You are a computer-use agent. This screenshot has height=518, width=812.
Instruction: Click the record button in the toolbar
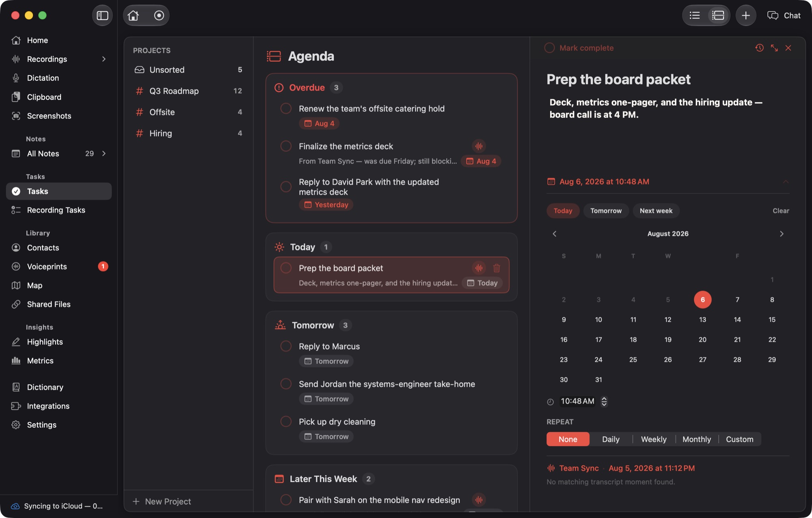(x=159, y=15)
